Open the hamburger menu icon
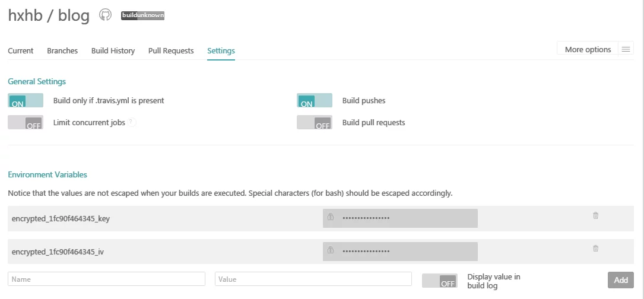The image size is (644, 299). click(x=626, y=49)
